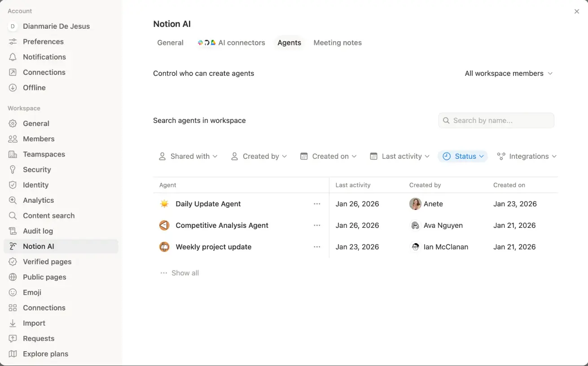Open options for Competitive Analysis Agent
The width and height of the screenshot is (588, 366).
(317, 225)
